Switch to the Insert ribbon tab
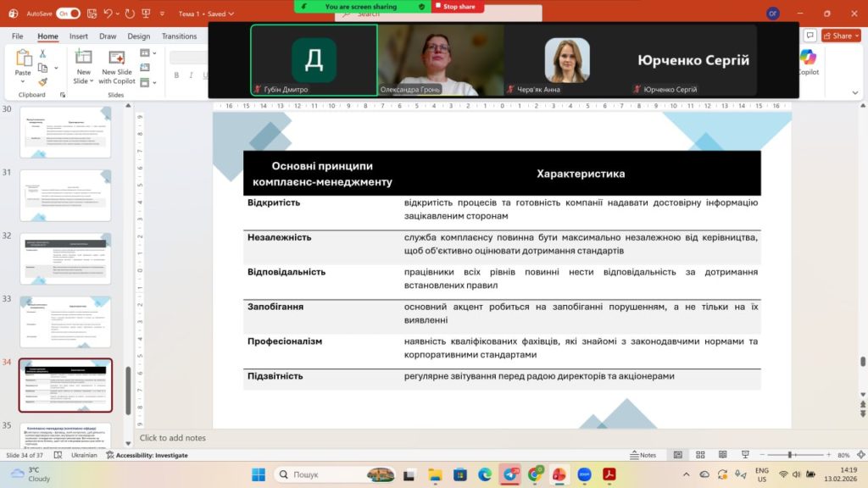The image size is (868, 488). (x=79, y=36)
